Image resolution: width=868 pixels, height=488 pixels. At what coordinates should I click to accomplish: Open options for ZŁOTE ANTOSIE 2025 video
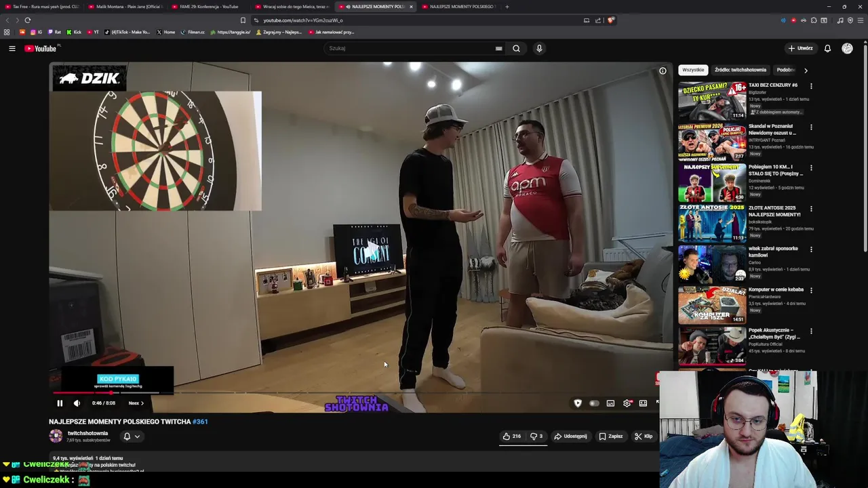[x=811, y=208]
